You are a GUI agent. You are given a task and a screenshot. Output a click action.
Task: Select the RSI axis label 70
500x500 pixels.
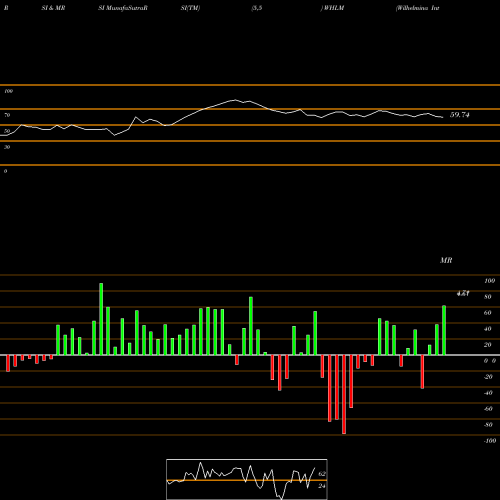pos(7,115)
